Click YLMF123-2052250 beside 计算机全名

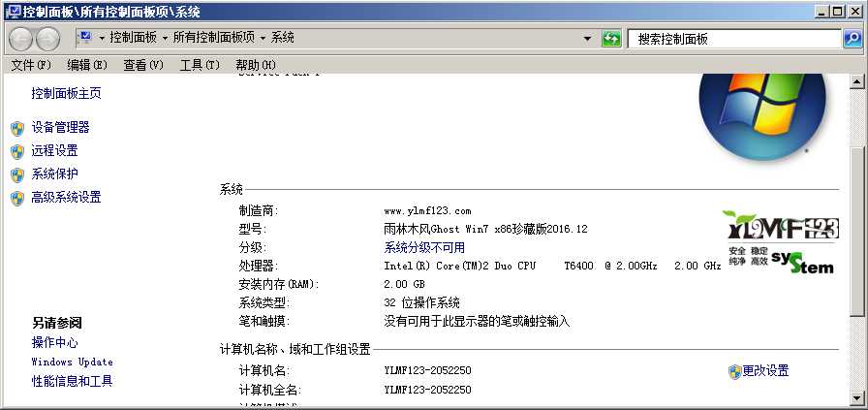[x=427, y=390]
